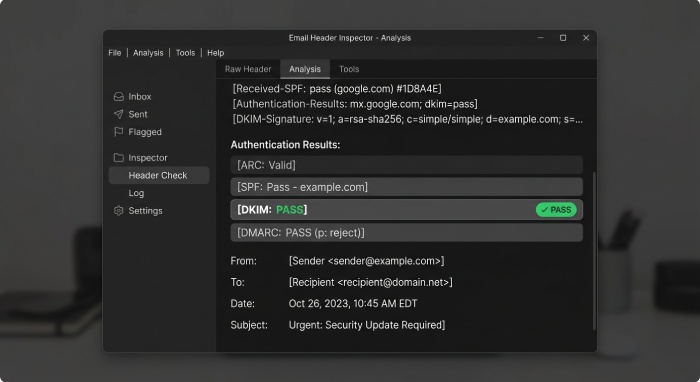The image size is (700, 382).
Task: Switch to the Tools tab
Action: click(349, 69)
